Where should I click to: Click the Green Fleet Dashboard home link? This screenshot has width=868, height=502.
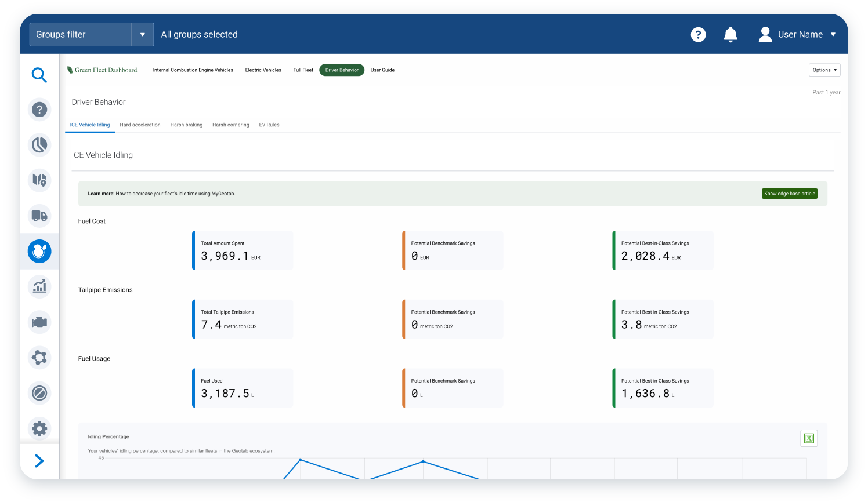tap(103, 70)
